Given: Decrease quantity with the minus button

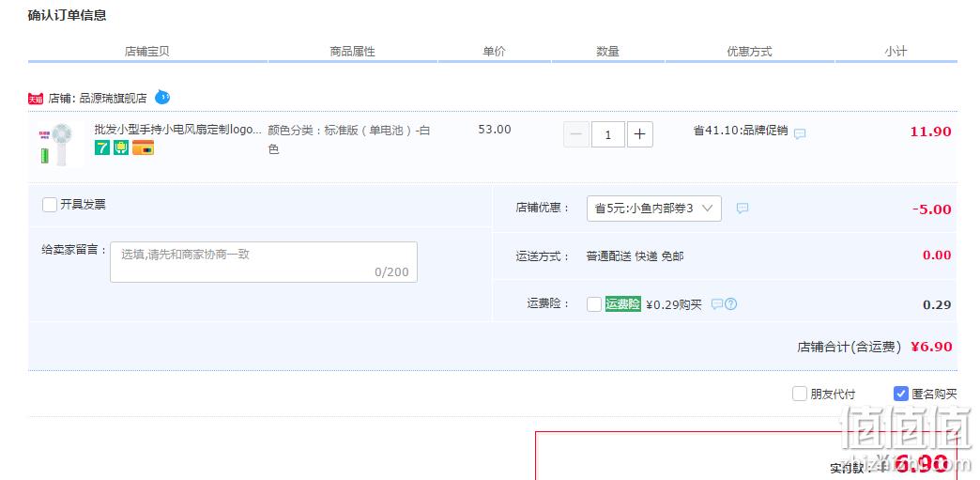Looking at the screenshot, I should pos(576,134).
